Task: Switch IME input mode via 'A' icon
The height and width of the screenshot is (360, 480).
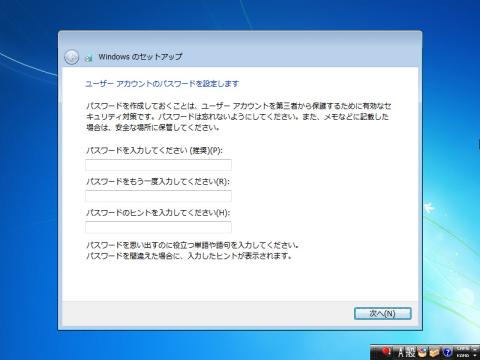Action: (401, 352)
